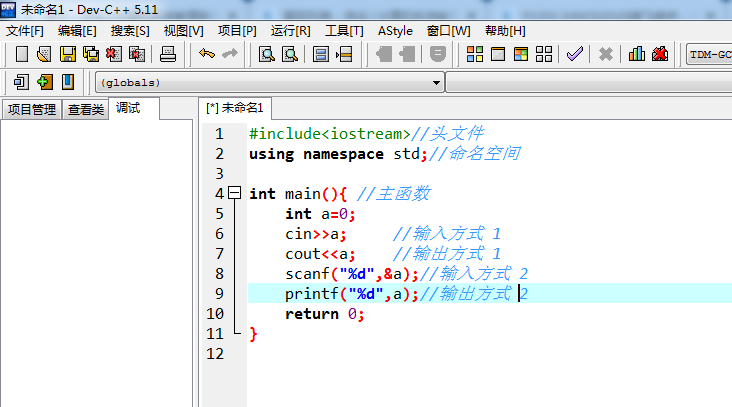The width and height of the screenshot is (732, 407).
Task: Click line number 12 in the gutter
Action: click(215, 354)
